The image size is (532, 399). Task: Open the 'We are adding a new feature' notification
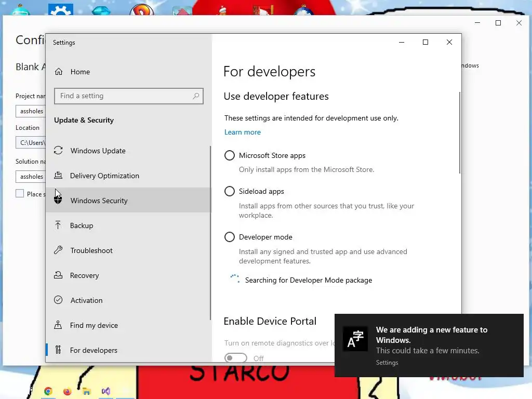point(429,345)
